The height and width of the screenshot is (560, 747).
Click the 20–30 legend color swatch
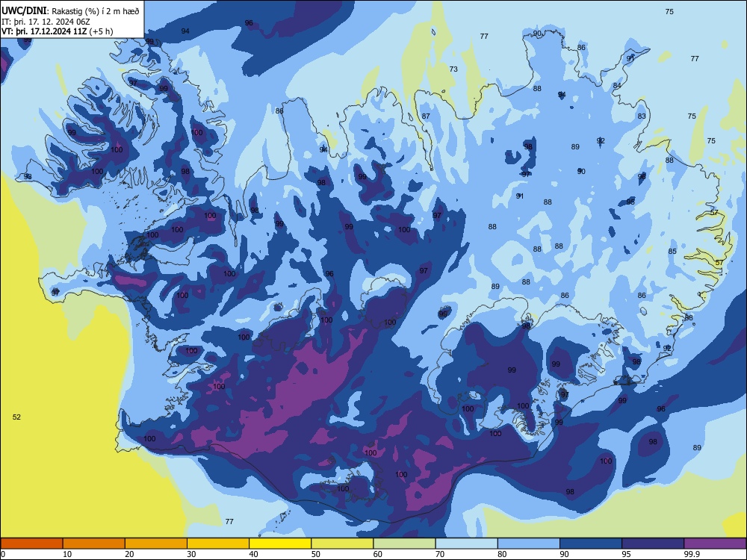pos(156,544)
